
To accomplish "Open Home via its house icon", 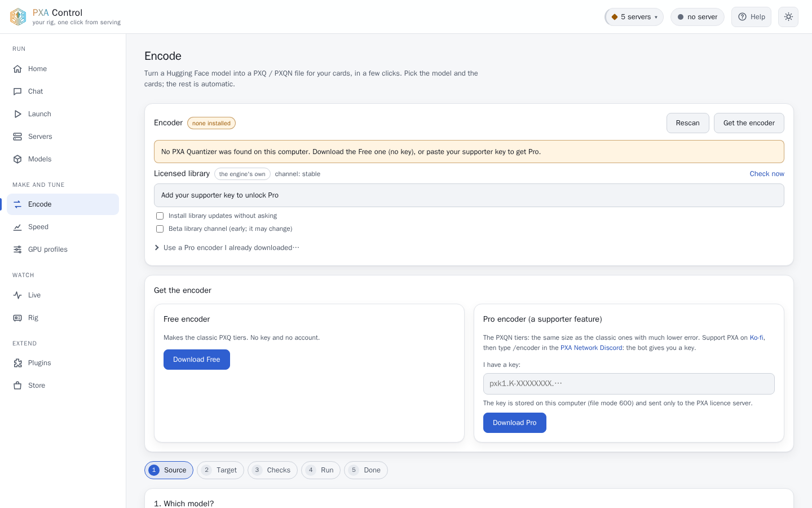I will [17, 69].
